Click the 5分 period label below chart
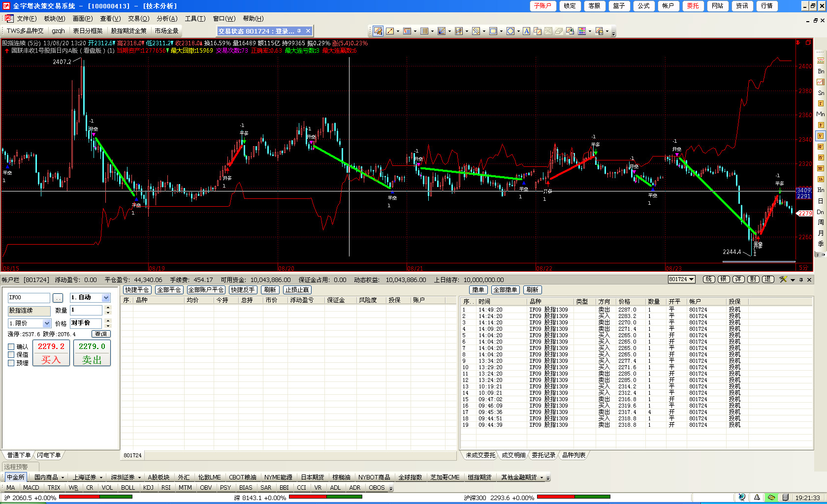 tap(803, 268)
